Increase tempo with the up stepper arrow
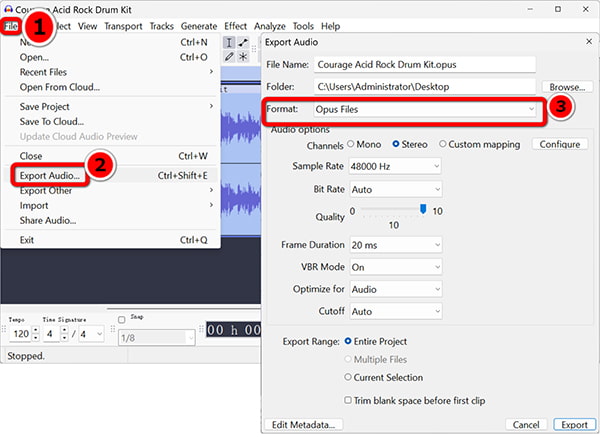The width and height of the screenshot is (600, 437). 36,330
